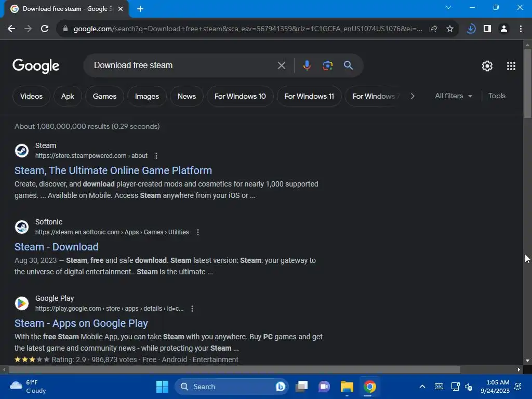Open Chrome downloads icon
The width and height of the screenshot is (532, 399).
(471, 29)
